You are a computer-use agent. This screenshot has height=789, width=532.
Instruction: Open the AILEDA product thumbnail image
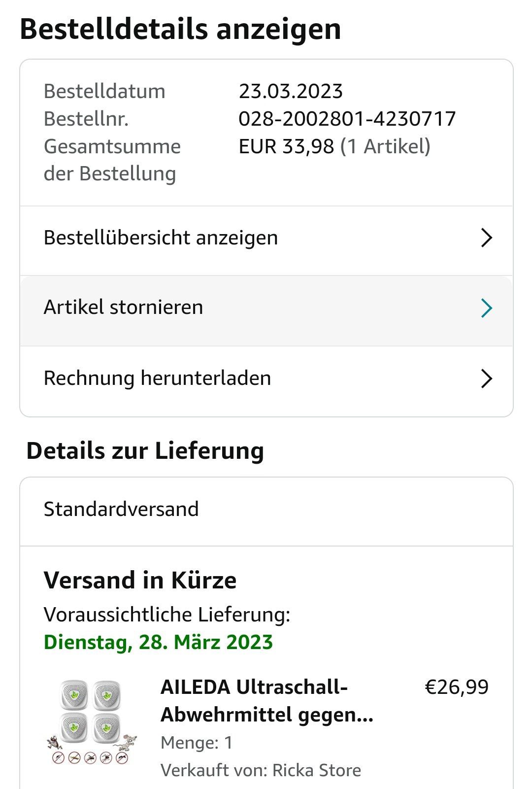coord(92,722)
